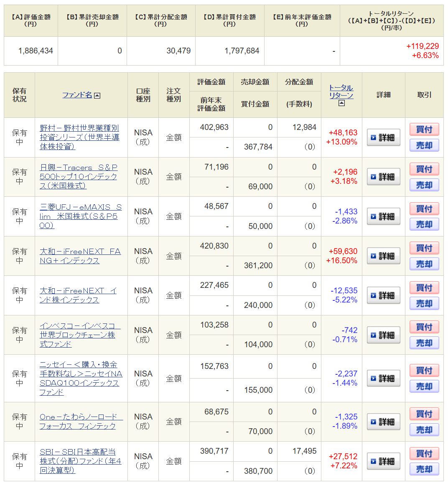Viewport: 448px width, 488px height.
Task: Show 詳細 for eMAXIS Slim 米国株式 row
Action: 384,216
